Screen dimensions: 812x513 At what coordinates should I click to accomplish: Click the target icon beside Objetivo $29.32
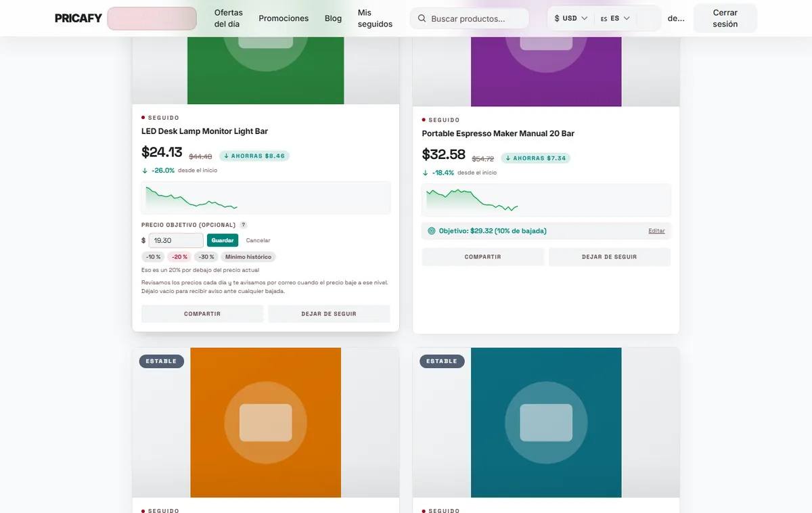(432, 231)
